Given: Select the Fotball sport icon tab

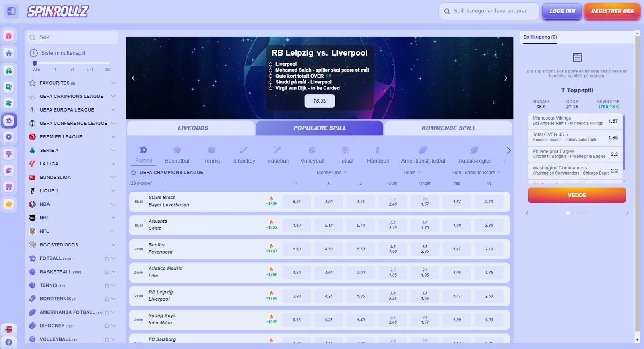Looking at the screenshot, I should [x=143, y=150].
